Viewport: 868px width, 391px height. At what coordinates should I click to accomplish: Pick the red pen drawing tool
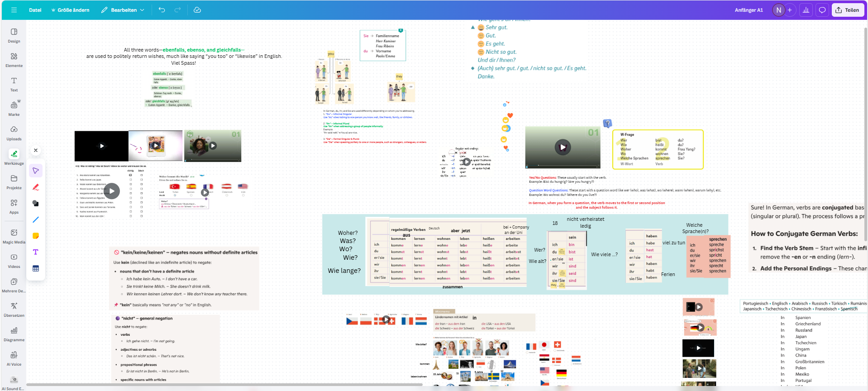[x=36, y=187]
